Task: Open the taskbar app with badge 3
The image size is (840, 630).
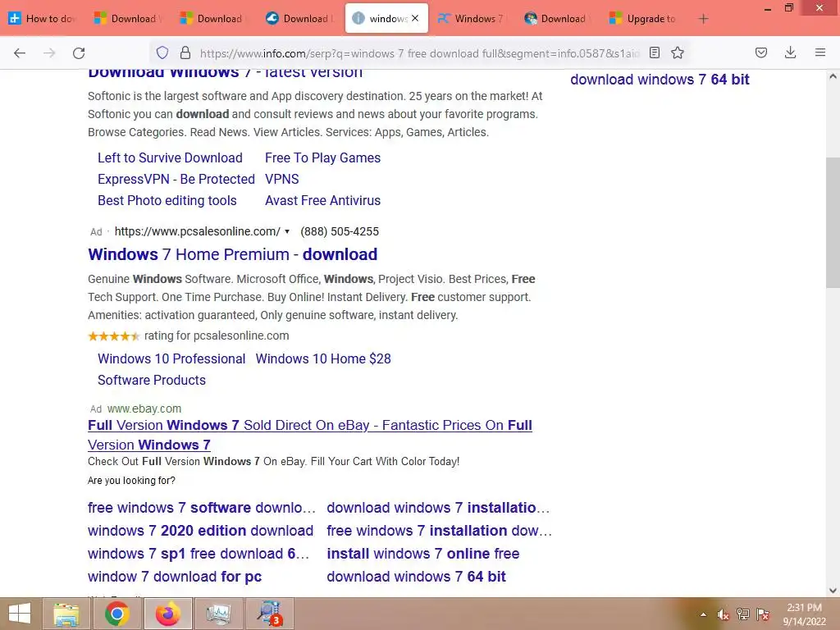Action: [269, 614]
